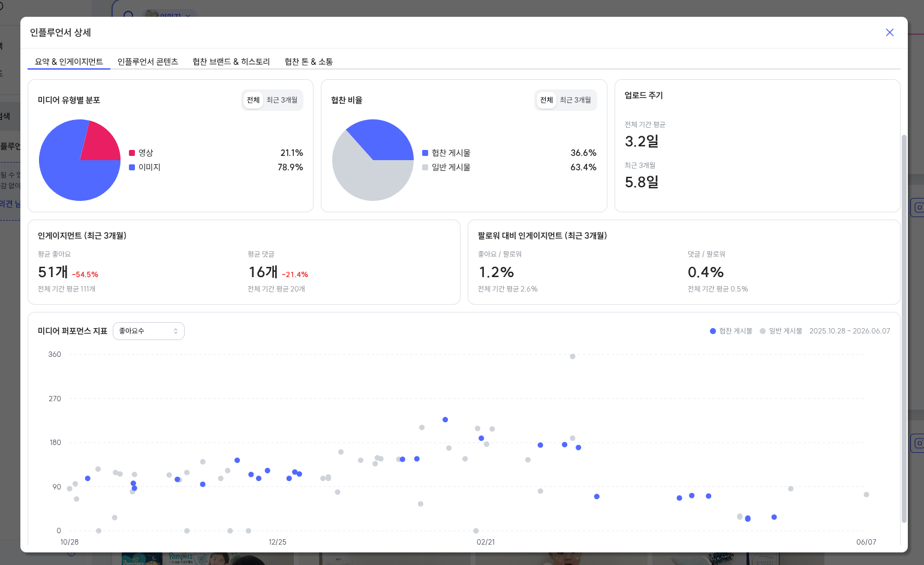
Task: Switch to the 협찬 톤 & 소통 tab
Action: click(309, 62)
